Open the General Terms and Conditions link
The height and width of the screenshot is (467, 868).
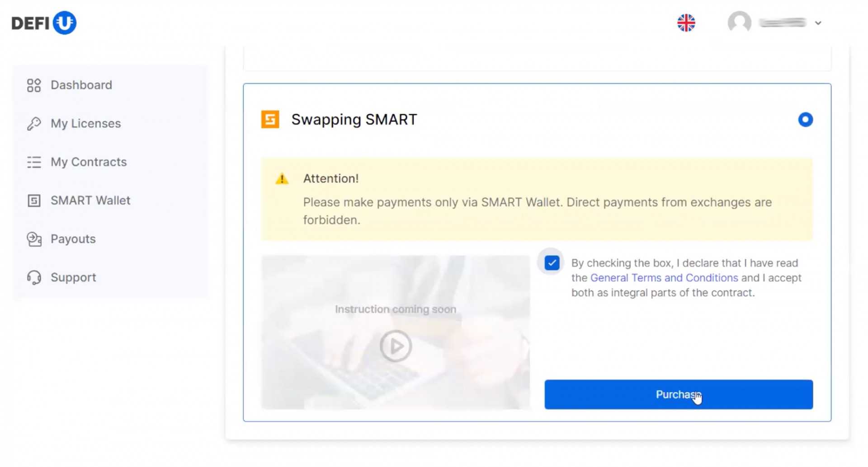coord(664,278)
